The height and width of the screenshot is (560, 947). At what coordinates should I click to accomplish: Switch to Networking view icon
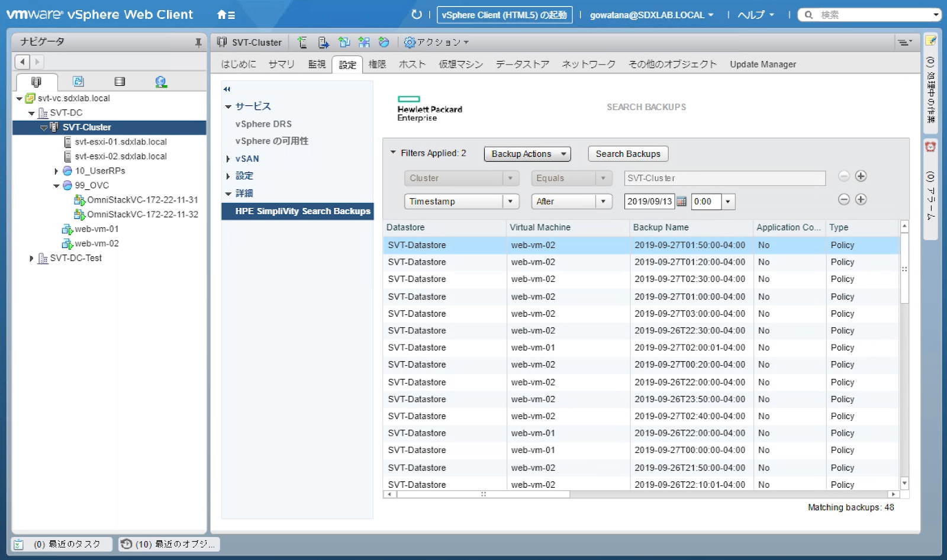point(161,82)
